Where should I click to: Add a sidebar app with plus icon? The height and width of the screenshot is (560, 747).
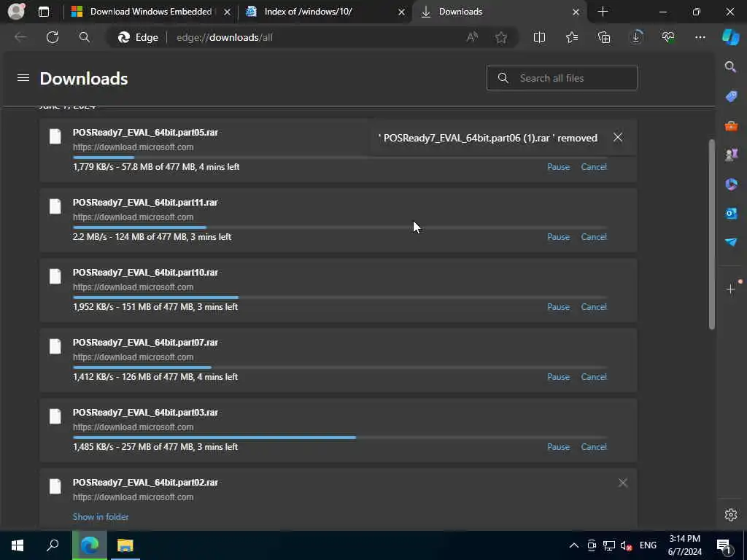point(731,289)
